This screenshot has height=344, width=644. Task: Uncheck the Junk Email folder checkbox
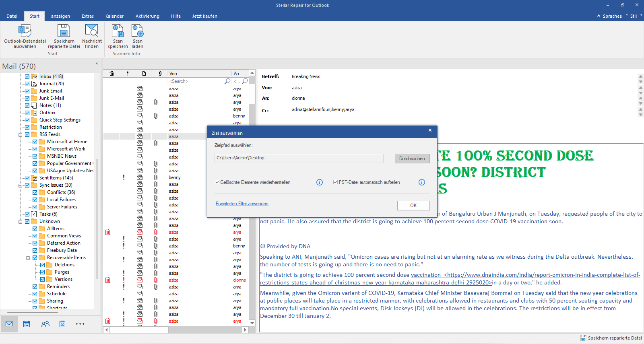27,91
